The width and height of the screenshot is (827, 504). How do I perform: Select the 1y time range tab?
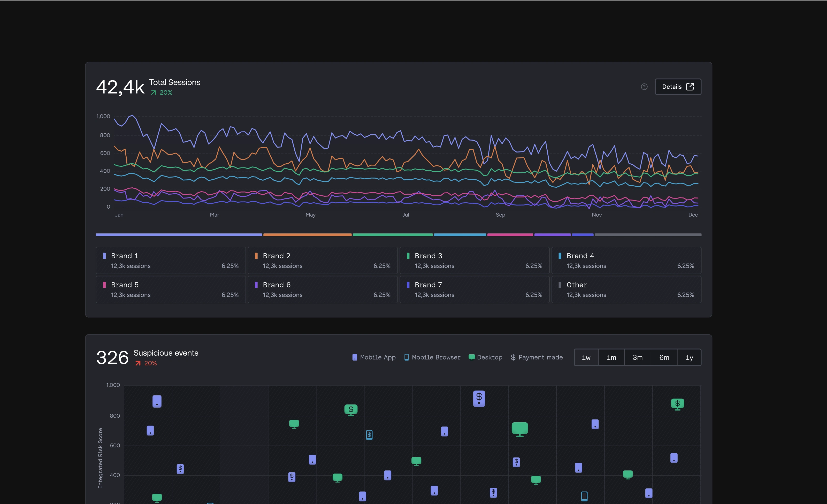point(689,357)
